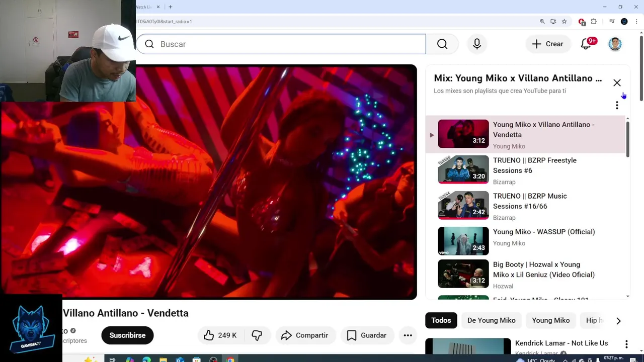Image resolution: width=644 pixels, height=362 pixels.
Task: Open options for Kendrick Lamar video
Action: tap(626, 344)
